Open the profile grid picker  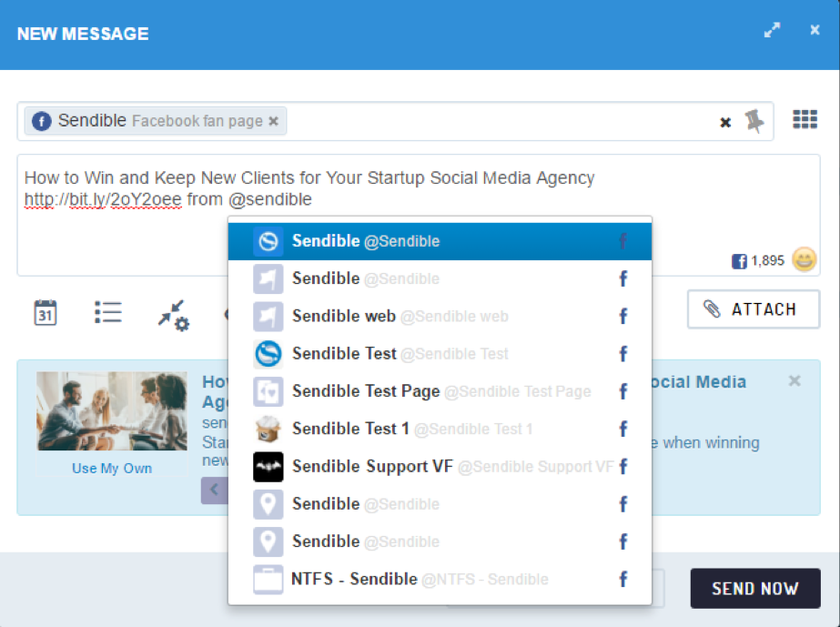pos(805,119)
